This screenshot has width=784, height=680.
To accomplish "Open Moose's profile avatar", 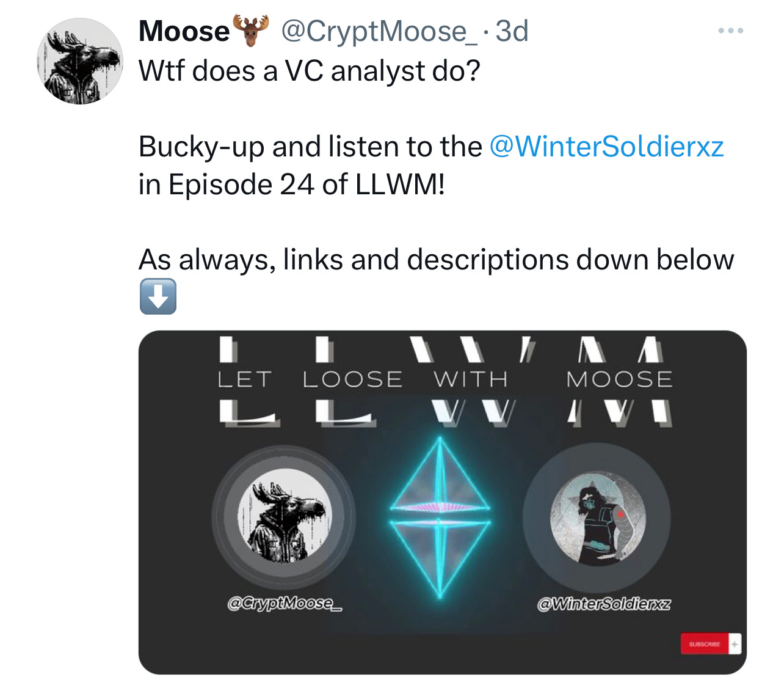I will point(80,61).
